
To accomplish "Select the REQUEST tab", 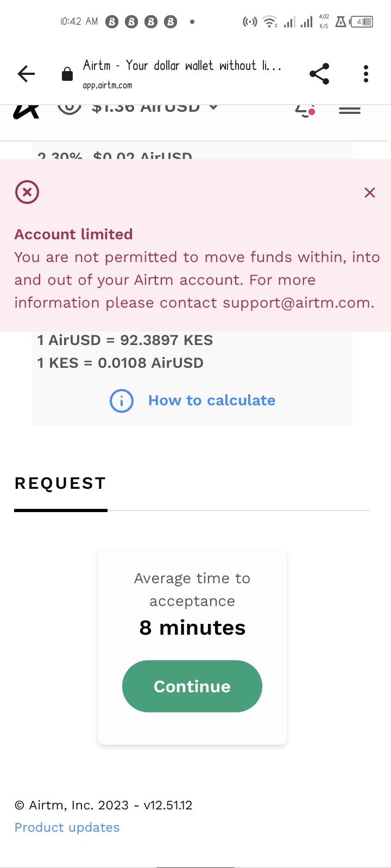I will click(60, 483).
